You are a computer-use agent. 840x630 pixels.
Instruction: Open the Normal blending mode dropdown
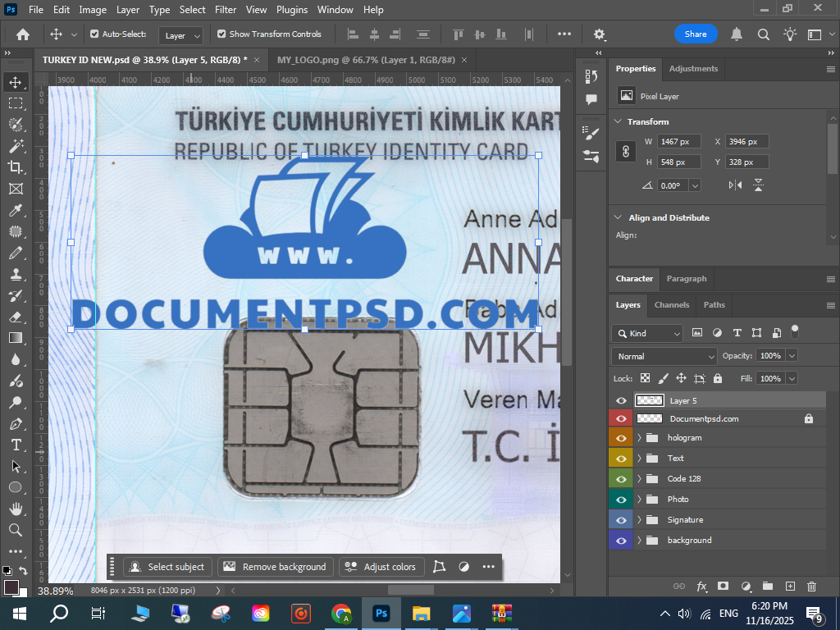tap(664, 356)
